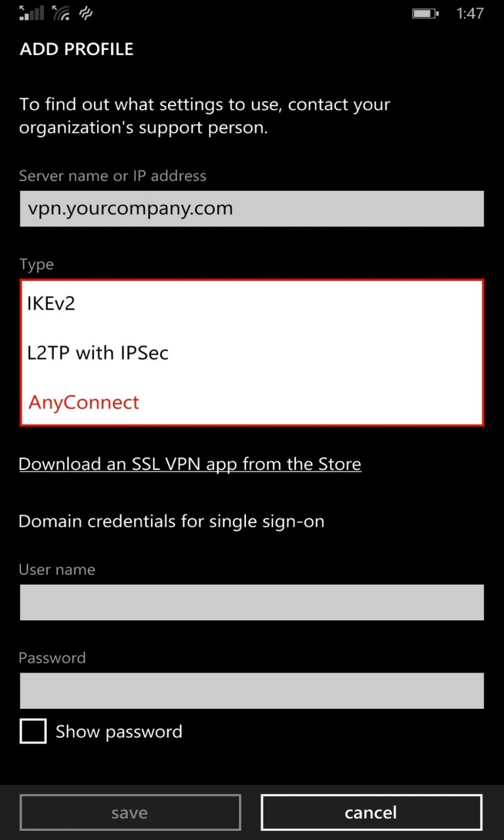Click the 'Show password' label text
The width and height of the screenshot is (504, 840).
click(x=119, y=732)
